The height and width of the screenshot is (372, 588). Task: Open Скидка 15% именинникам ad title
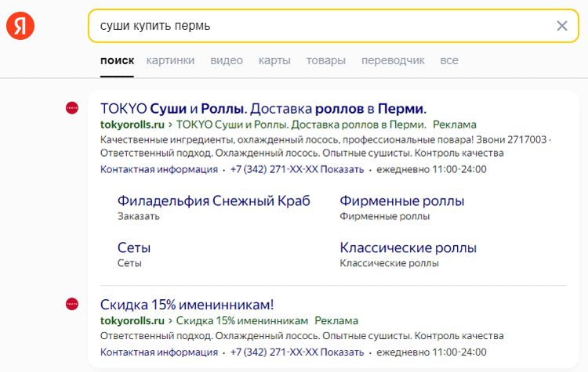(187, 305)
